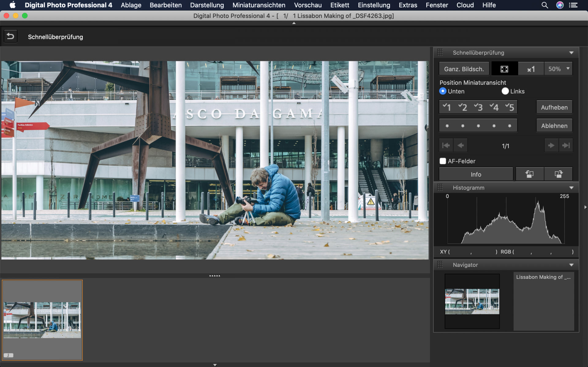The width and height of the screenshot is (588, 367).
Task: Apply check mark 3 to image
Action: [x=478, y=107]
